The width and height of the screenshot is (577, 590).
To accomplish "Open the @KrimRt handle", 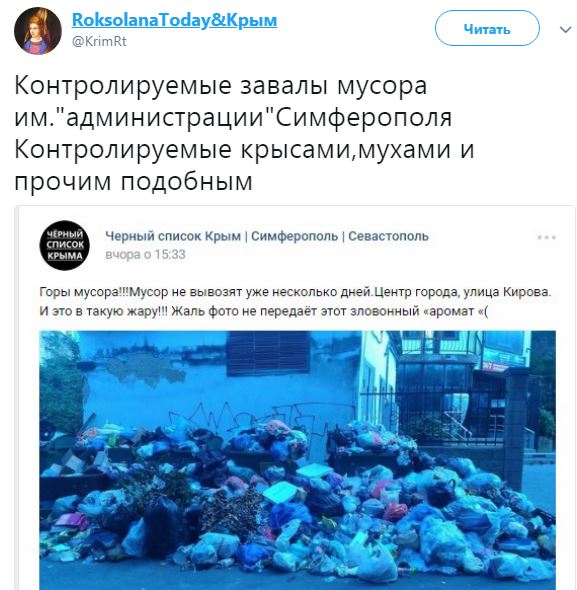I will pyautogui.click(x=99, y=41).
